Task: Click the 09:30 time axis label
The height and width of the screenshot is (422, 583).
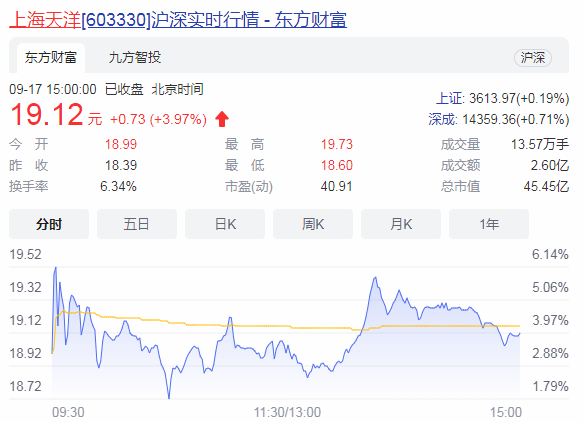Action: pyautogui.click(x=68, y=412)
